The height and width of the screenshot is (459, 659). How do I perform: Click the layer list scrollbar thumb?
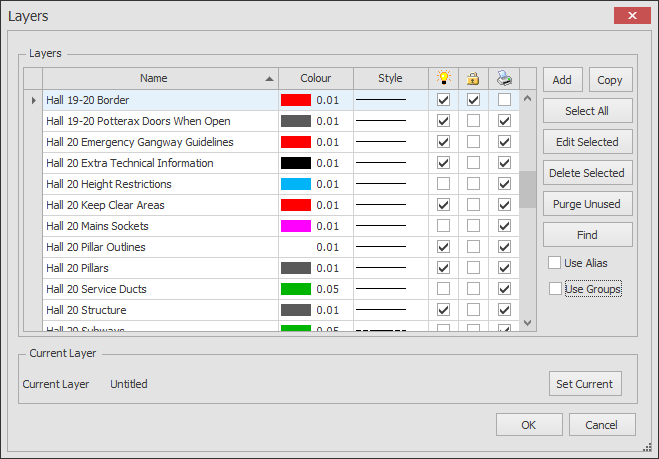click(528, 189)
